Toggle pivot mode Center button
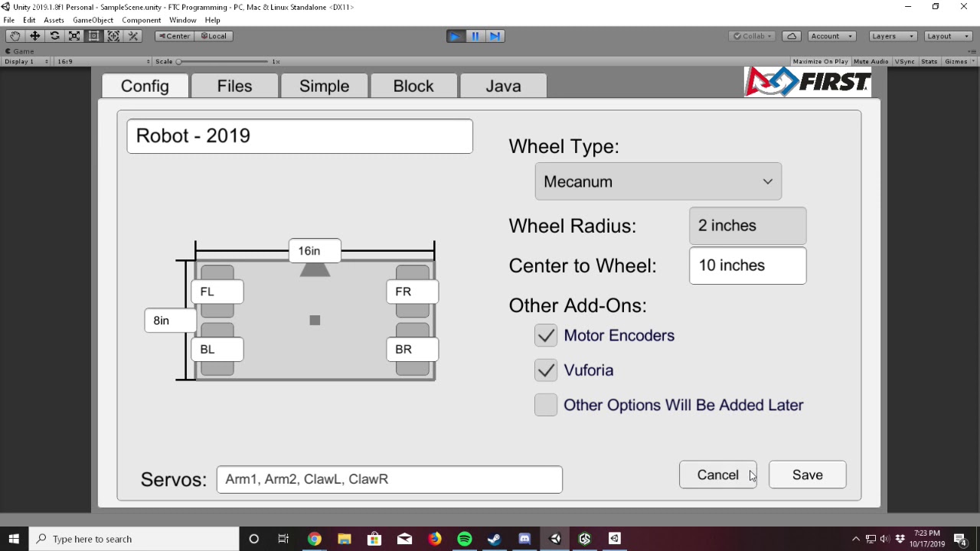The width and height of the screenshot is (980, 551). (175, 36)
